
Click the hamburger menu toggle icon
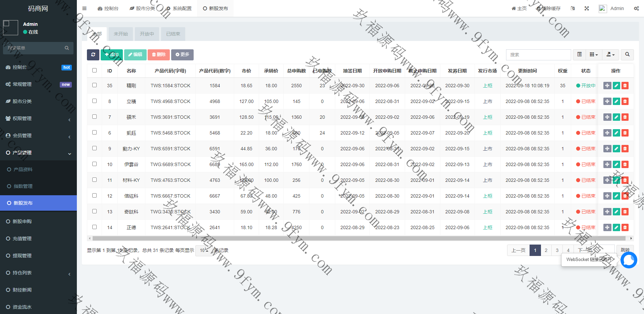tap(84, 8)
